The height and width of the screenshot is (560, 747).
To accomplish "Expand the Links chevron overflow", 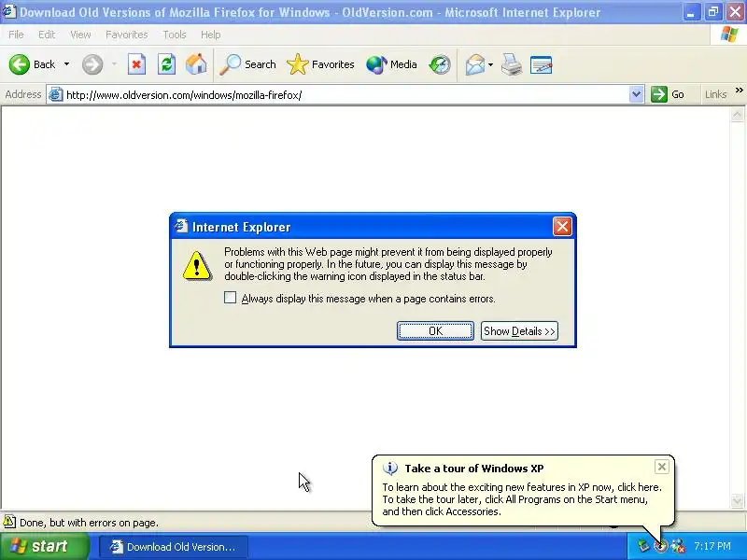I will point(739,90).
